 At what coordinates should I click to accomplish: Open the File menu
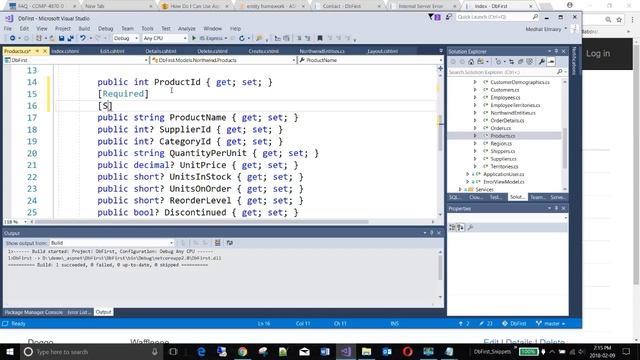(8, 29)
